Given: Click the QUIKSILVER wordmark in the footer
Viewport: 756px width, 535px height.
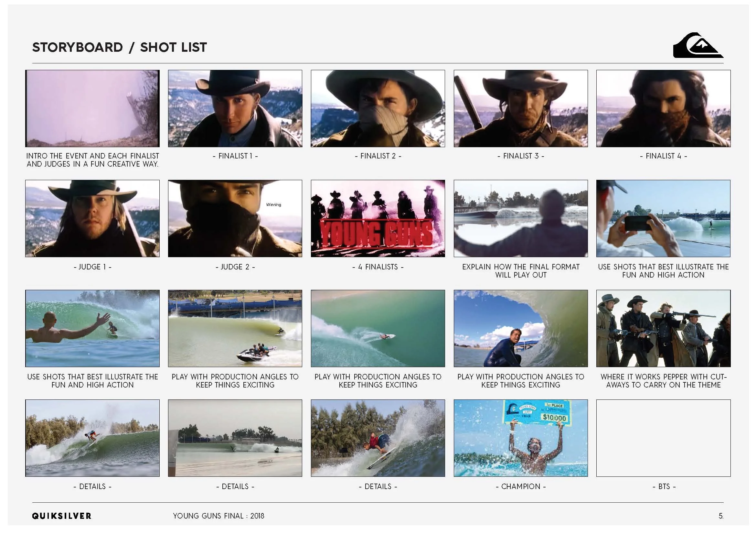Looking at the screenshot, I should [62, 516].
